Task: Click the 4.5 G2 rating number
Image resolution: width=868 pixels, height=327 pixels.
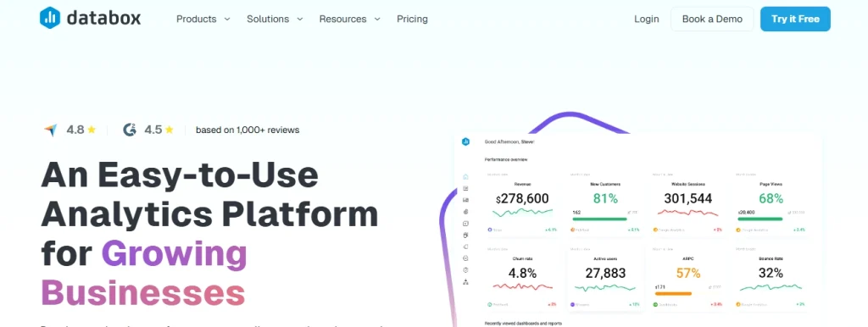Action: point(153,130)
